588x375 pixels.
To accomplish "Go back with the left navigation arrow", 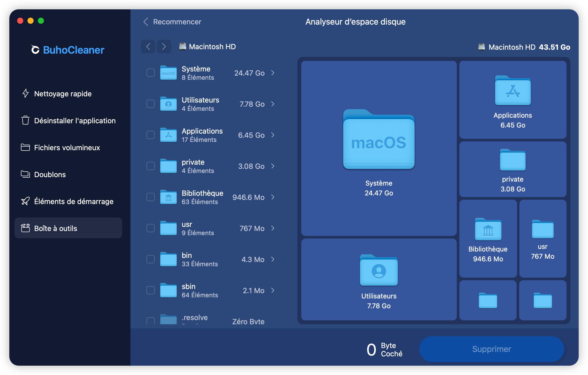I will pyautogui.click(x=148, y=47).
